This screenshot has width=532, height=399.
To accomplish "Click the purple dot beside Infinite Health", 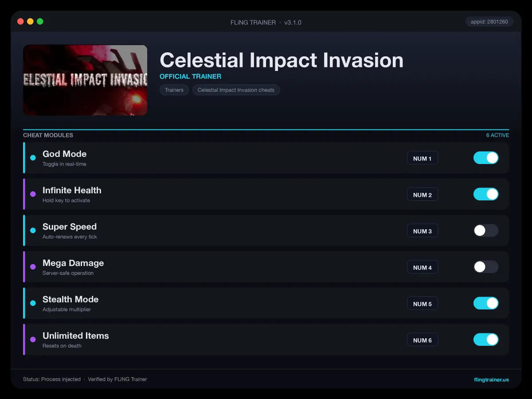I will coord(33,194).
